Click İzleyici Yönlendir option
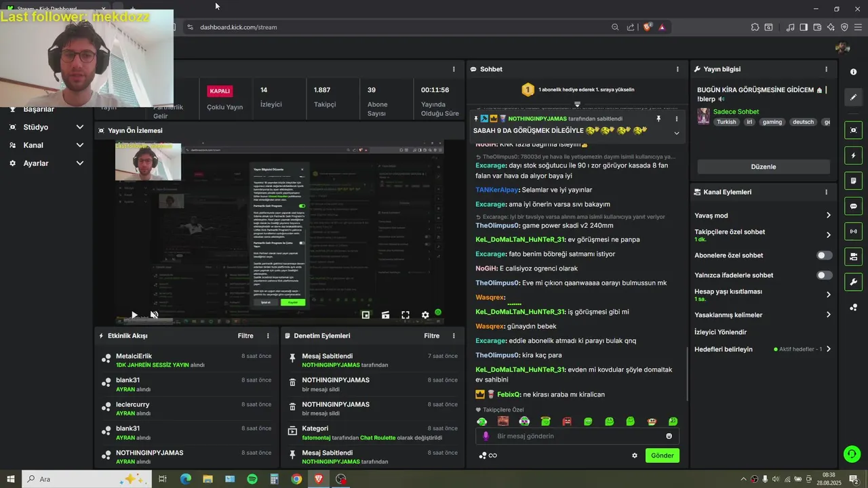This screenshot has height=488, width=868. (720, 332)
